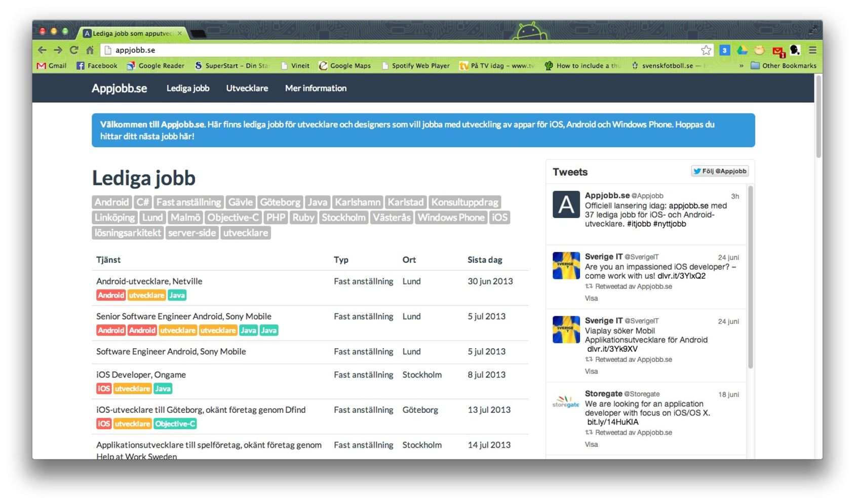Viewport: 855px width, 504px height.
Task: Click the browser back arrow
Action: [43, 50]
